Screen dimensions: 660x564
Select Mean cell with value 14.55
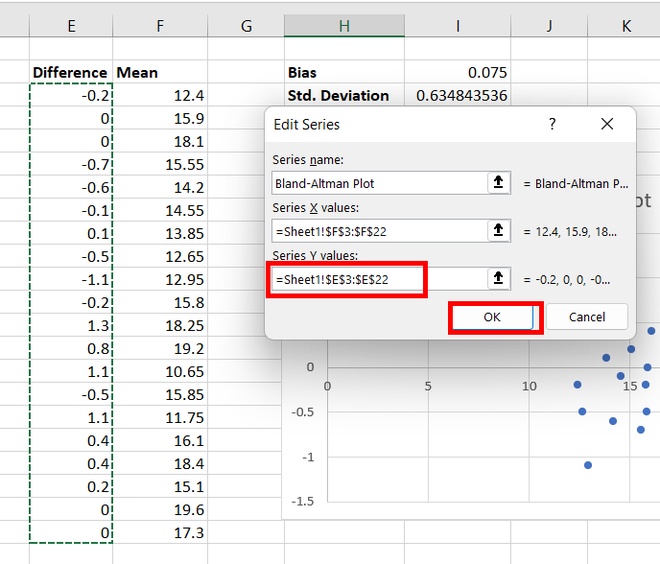point(160,210)
